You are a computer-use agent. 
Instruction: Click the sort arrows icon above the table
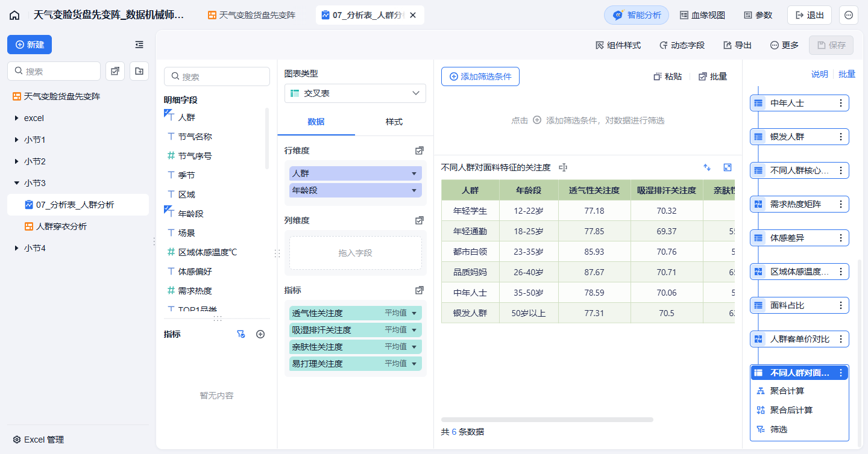point(707,167)
